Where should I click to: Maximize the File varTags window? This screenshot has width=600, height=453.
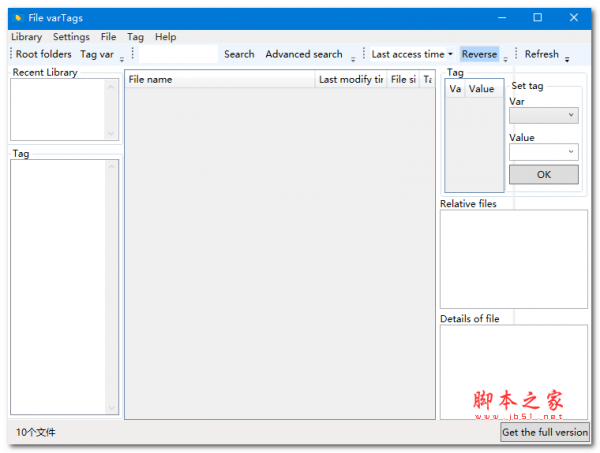(x=538, y=18)
